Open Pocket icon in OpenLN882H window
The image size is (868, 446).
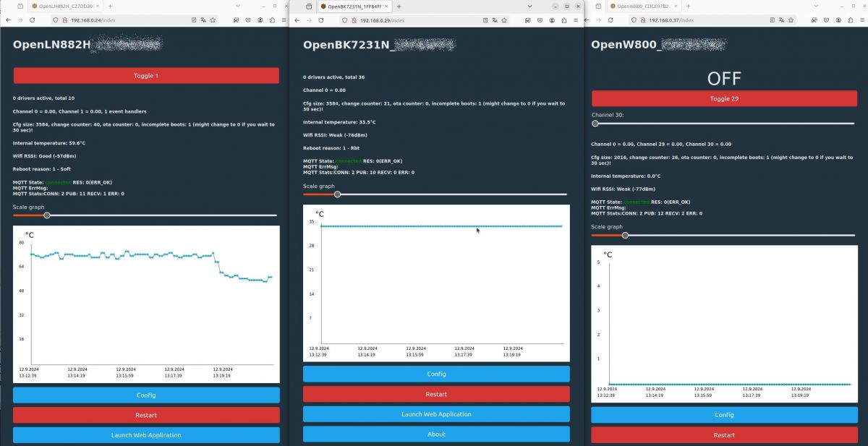point(247,20)
